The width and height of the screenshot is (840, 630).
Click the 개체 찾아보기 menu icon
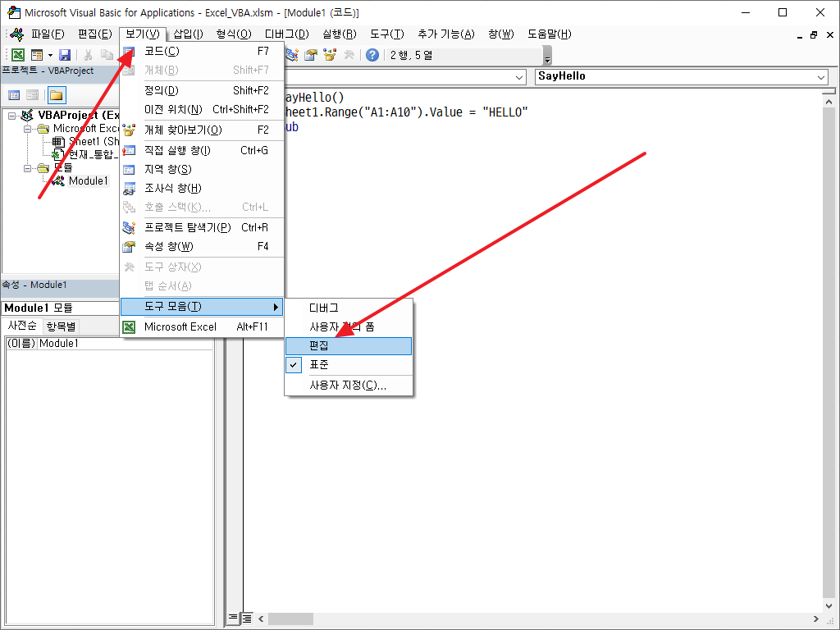pos(129,130)
